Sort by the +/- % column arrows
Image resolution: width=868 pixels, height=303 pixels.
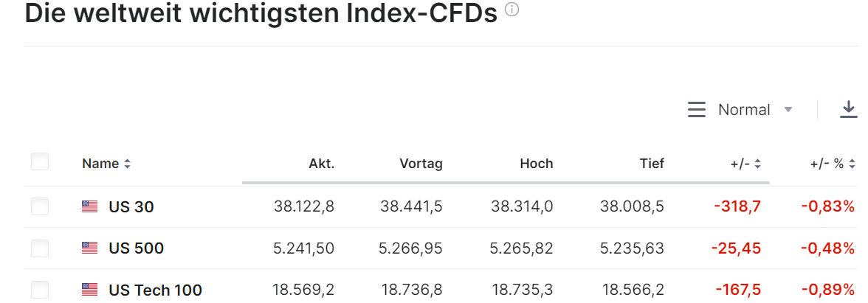pyautogui.click(x=852, y=164)
